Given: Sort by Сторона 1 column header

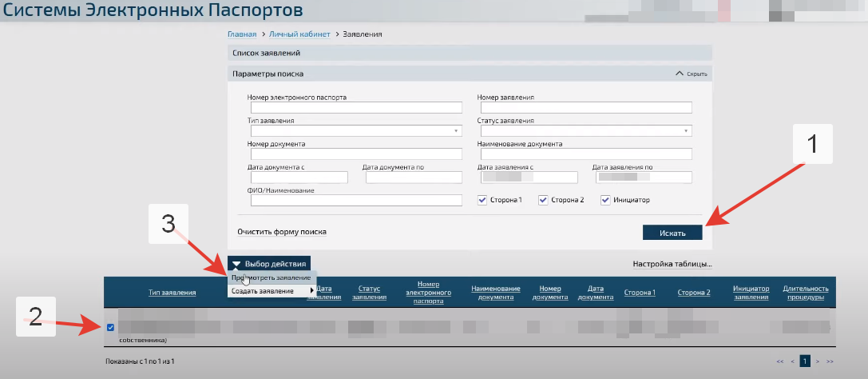Looking at the screenshot, I should tap(640, 293).
